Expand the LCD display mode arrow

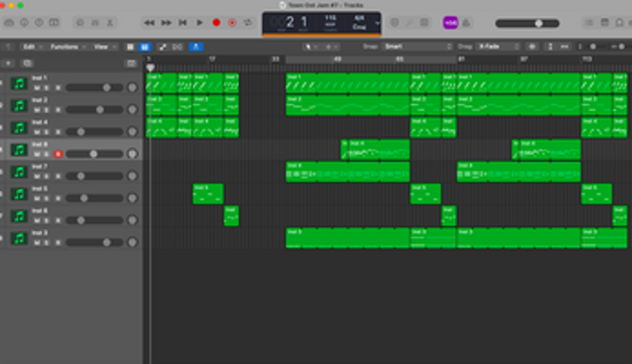(x=378, y=23)
